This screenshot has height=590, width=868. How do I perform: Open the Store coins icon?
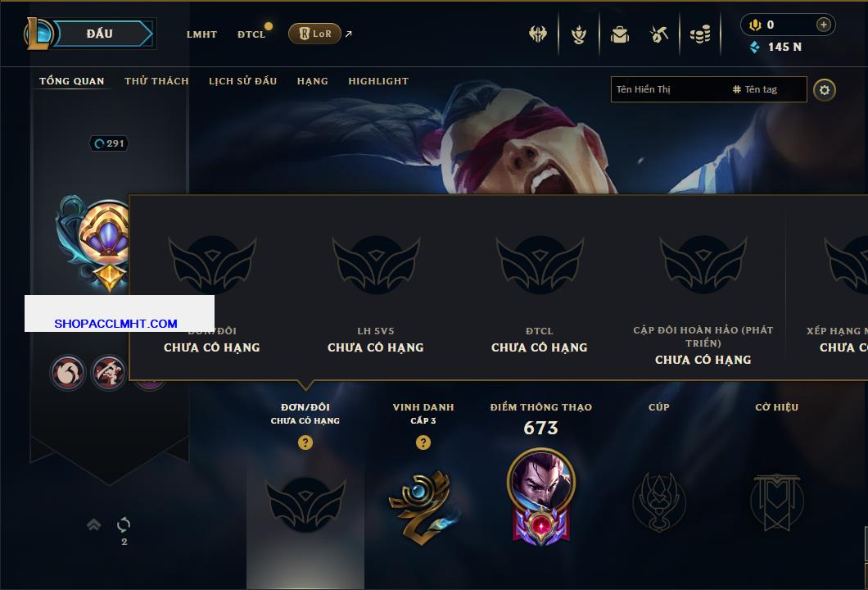[x=699, y=35]
